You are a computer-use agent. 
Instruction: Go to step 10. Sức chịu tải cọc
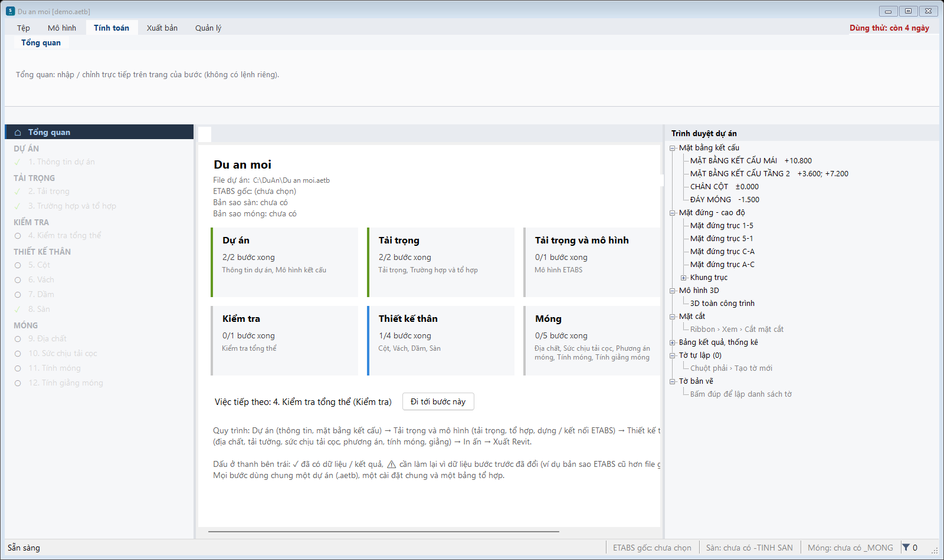point(63,354)
